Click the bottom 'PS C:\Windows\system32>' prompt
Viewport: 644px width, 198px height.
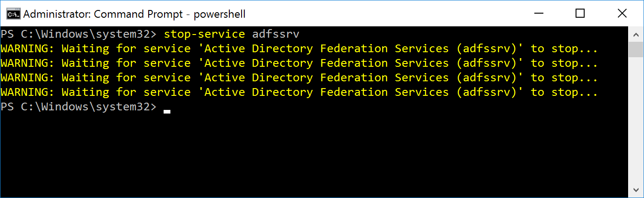pyautogui.click(x=78, y=107)
